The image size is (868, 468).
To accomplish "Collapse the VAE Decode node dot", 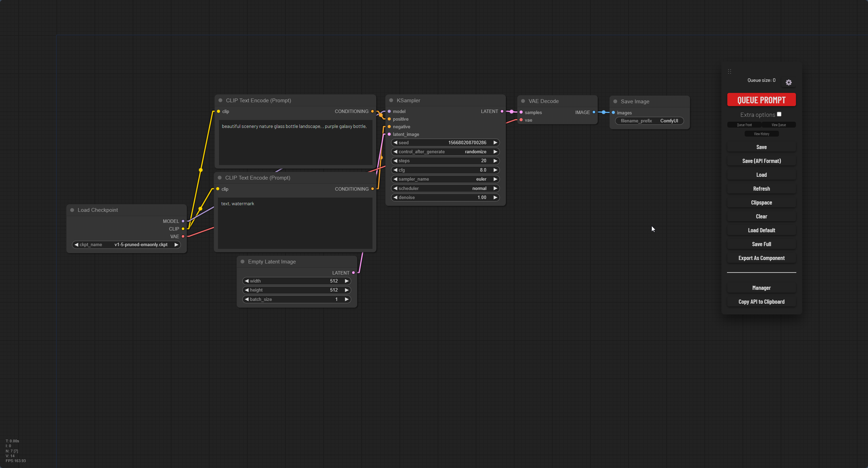I will tap(523, 101).
